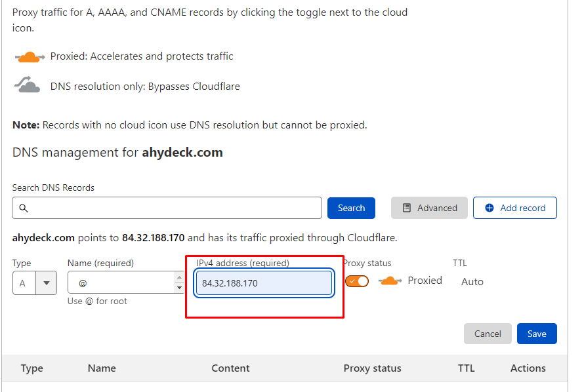Image resolution: width=582 pixels, height=392 pixels.
Task: Click the list icon on the Advanced button
Action: [x=407, y=208]
